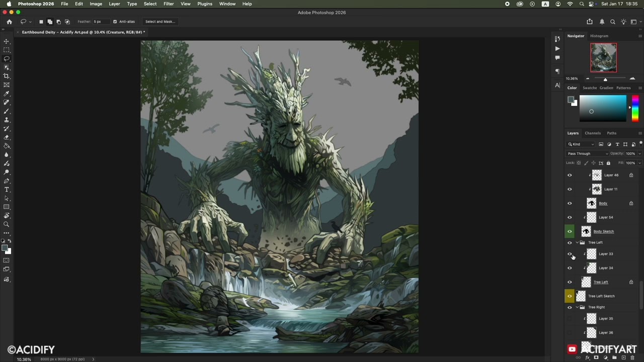Open the Search icon in options bar
644x362 pixels.
coord(613,22)
